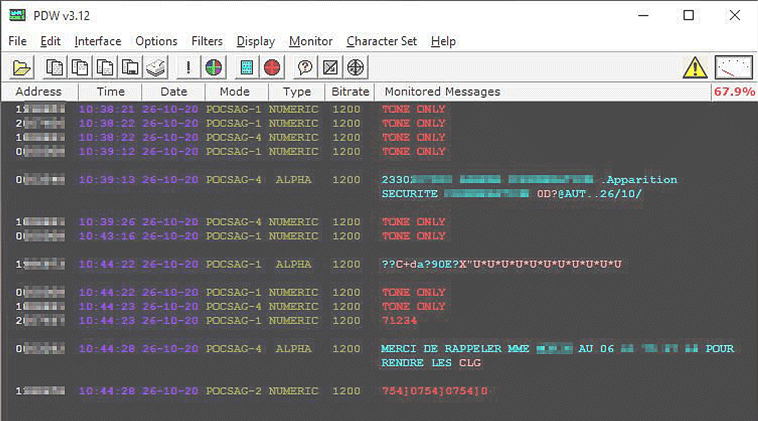Viewport: 758px width, 421px height.
Task: Click the Time column header
Action: coord(110,91)
